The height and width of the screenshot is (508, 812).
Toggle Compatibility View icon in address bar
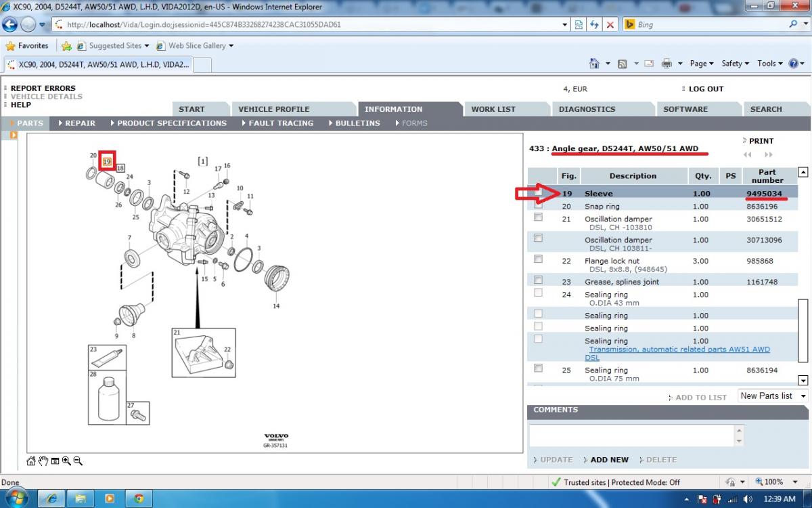coord(579,24)
